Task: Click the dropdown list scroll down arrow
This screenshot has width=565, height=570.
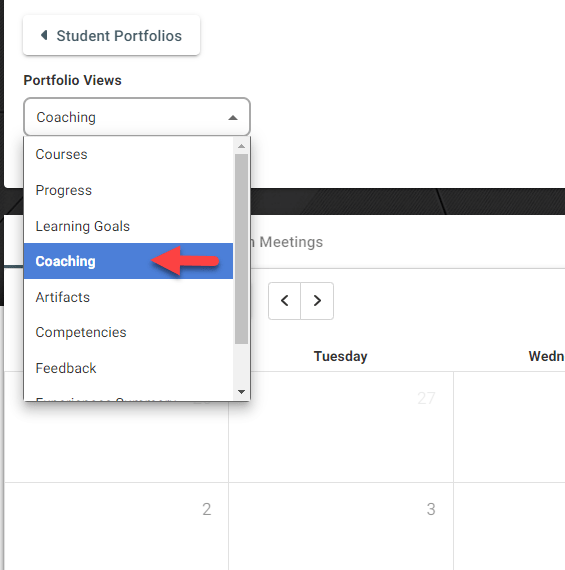Action: coord(241,392)
